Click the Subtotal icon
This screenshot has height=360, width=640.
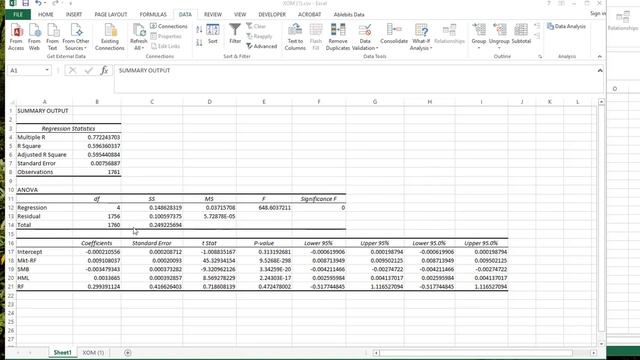coord(521,34)
